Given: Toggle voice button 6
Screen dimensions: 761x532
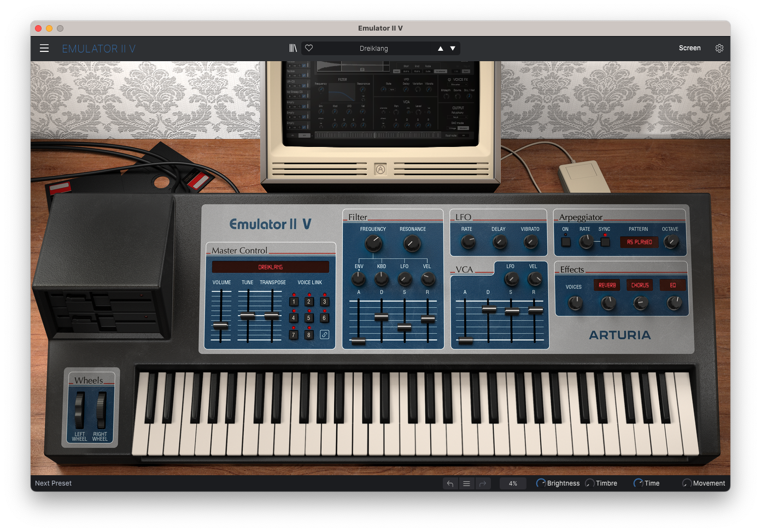Looking at the screenshot, I should click(324, 318).
